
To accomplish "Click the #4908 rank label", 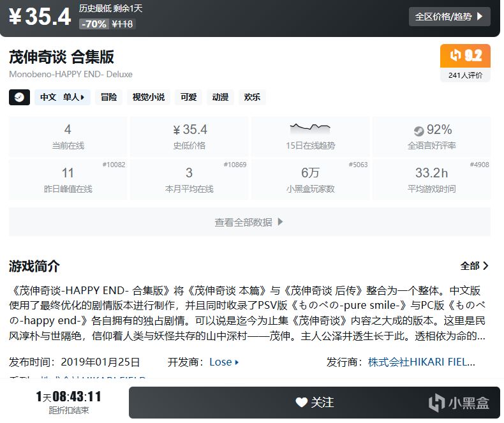I will pyautogui.click(x=479, y=165).
